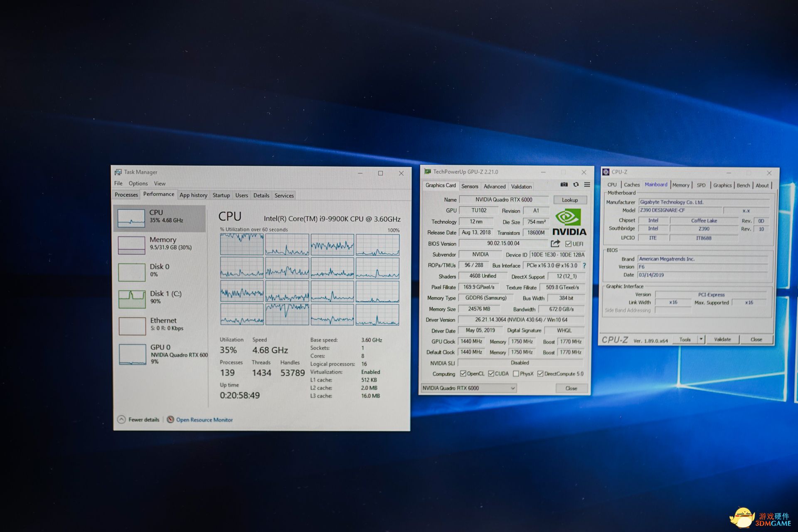Click the GPU Name field in GPU-Z

[x=504, y=199]
